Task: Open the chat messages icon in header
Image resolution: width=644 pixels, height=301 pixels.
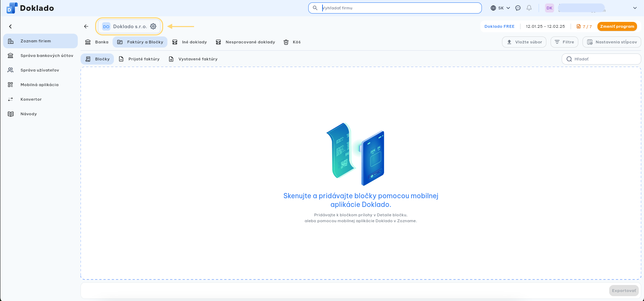Action: pos(518,8)
